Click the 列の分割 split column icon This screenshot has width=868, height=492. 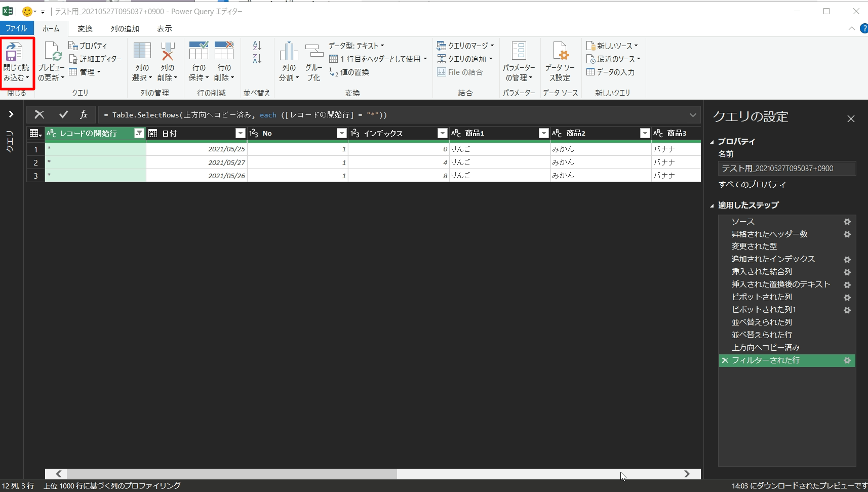pos(289,52)
